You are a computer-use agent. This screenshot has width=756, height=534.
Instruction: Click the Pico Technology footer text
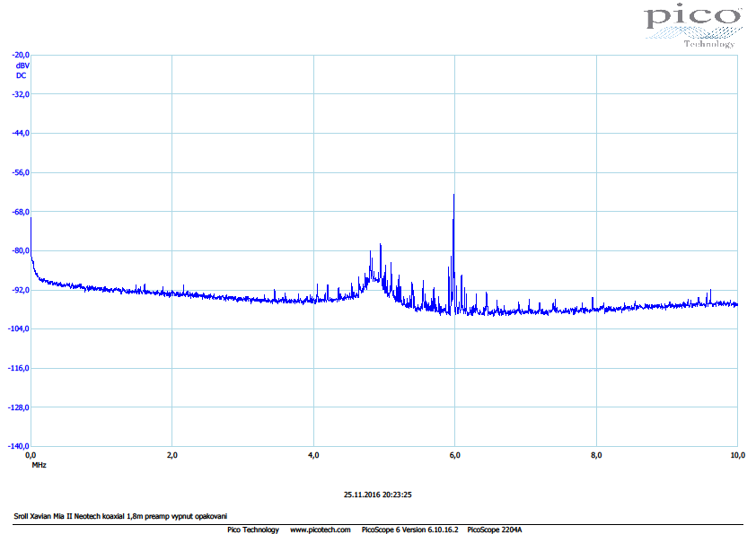tap(253, 530)
